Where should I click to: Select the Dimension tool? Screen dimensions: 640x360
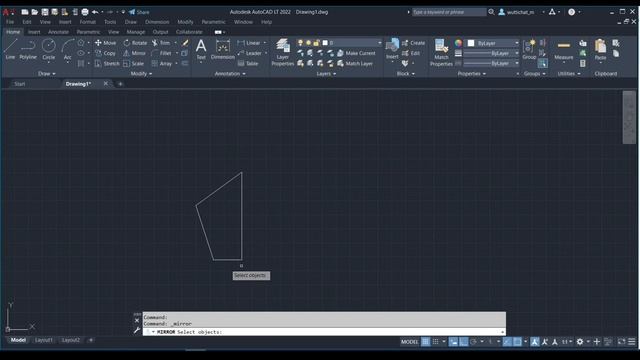[222, 49]
